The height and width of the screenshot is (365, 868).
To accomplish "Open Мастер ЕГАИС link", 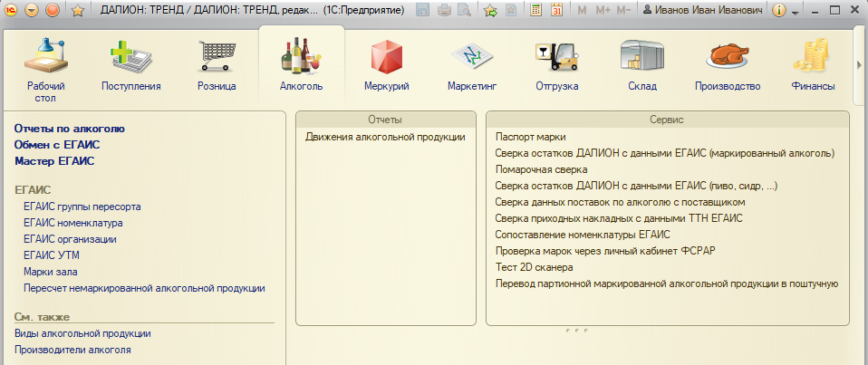I will click(54, 161).
